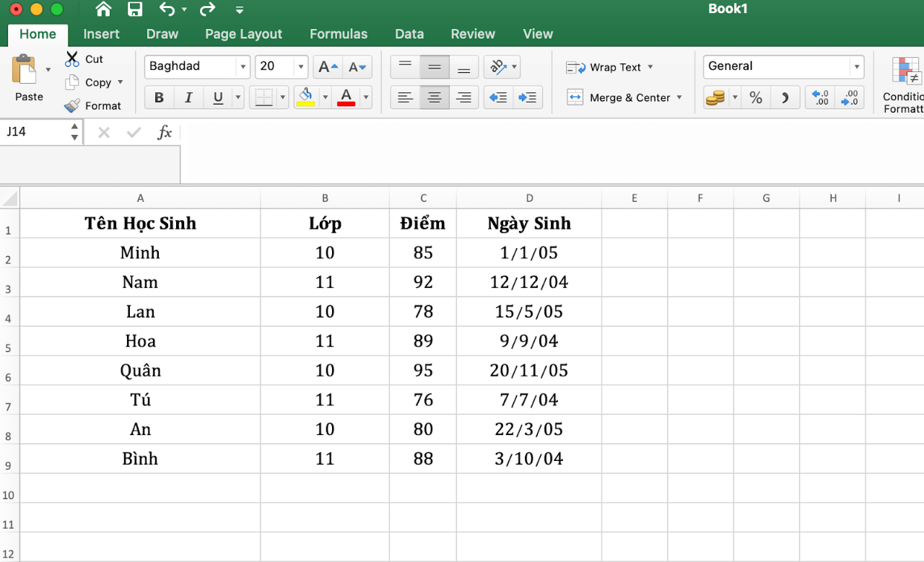Viewport: 924px width, 562px height.
Task: Select column A header
Action: tap(140, 198)
